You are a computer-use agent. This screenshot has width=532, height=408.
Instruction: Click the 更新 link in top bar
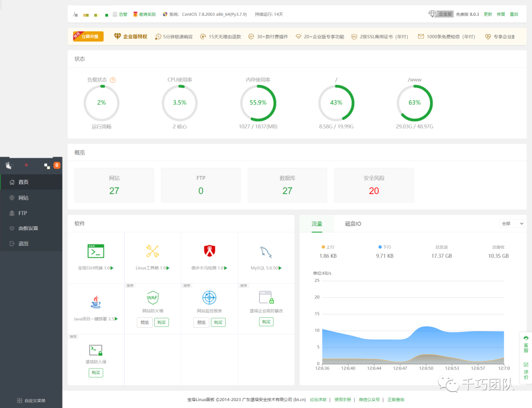(488, 14)
